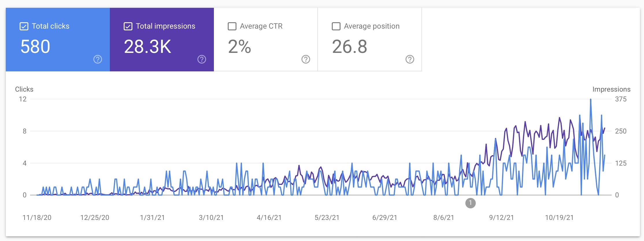Click the 11/18/20 date axis label
Viewport: 644px width, 241px height.
click(x=37, y=218)
